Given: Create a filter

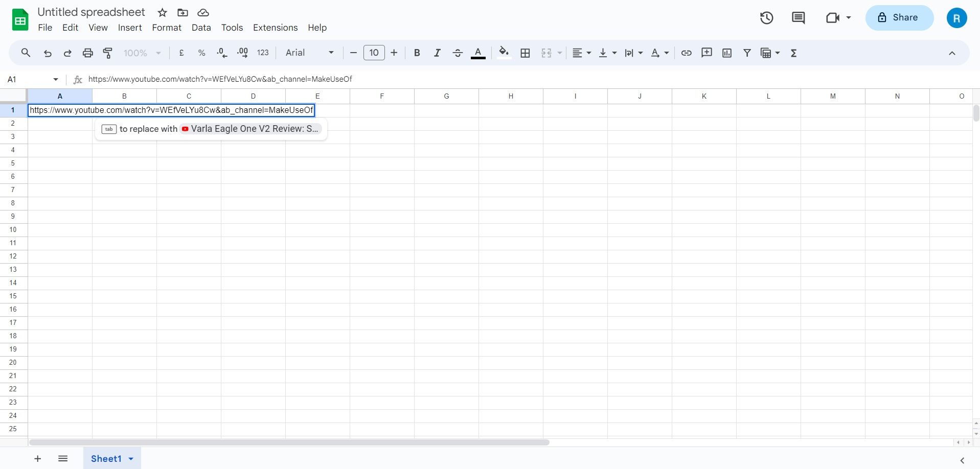Looking at the screenshot, I should click(747, 53).
